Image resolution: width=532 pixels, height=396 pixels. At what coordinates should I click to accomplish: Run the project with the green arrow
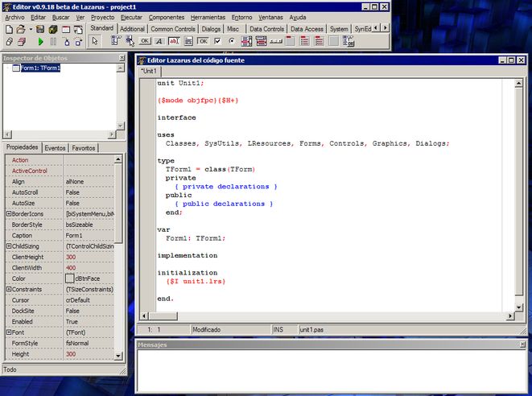click(x=41, y=42)
